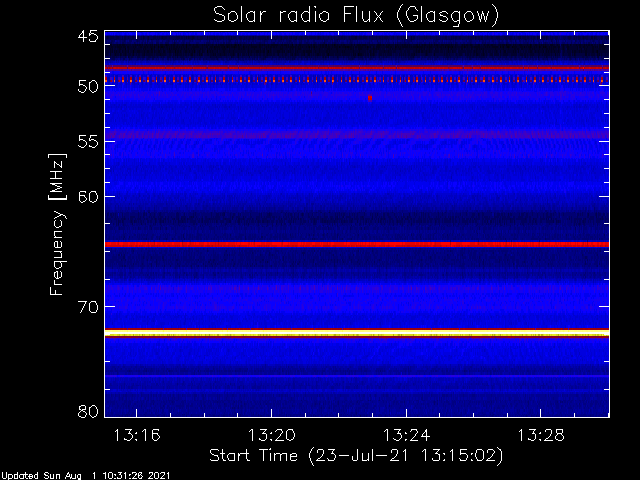Select the Frequency [MHz] axis label
Viewport: 640px width, 480px height.
point(58,222)
